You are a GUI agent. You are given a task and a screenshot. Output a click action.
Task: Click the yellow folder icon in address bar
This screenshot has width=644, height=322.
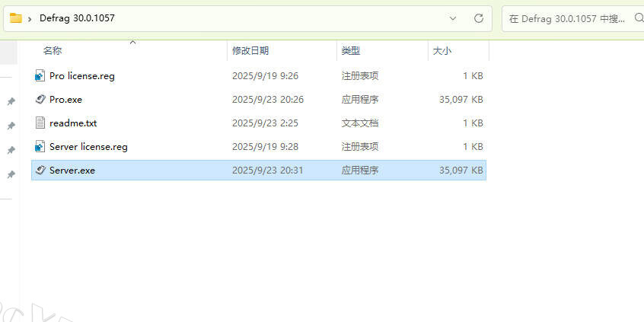pos(15,18)
